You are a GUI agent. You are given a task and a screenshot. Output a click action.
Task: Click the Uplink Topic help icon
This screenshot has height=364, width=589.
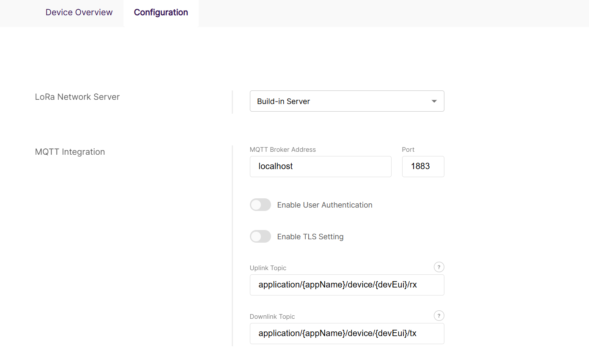[x=439, y=267]
